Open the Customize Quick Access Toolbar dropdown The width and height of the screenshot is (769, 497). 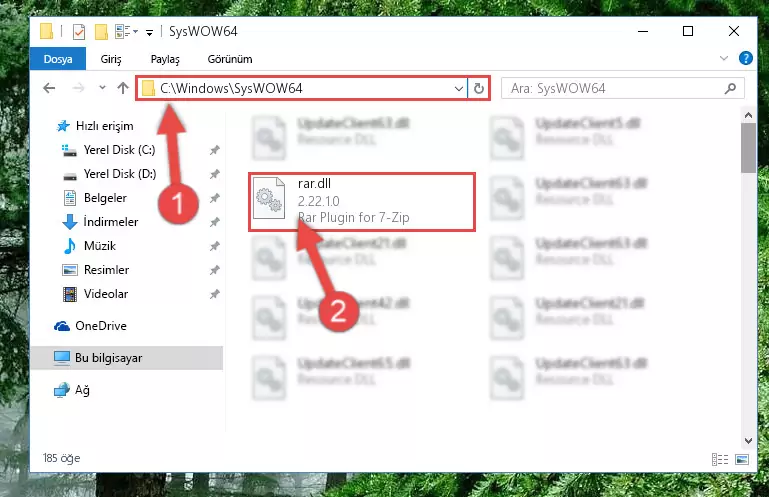(x=149, y=32)
